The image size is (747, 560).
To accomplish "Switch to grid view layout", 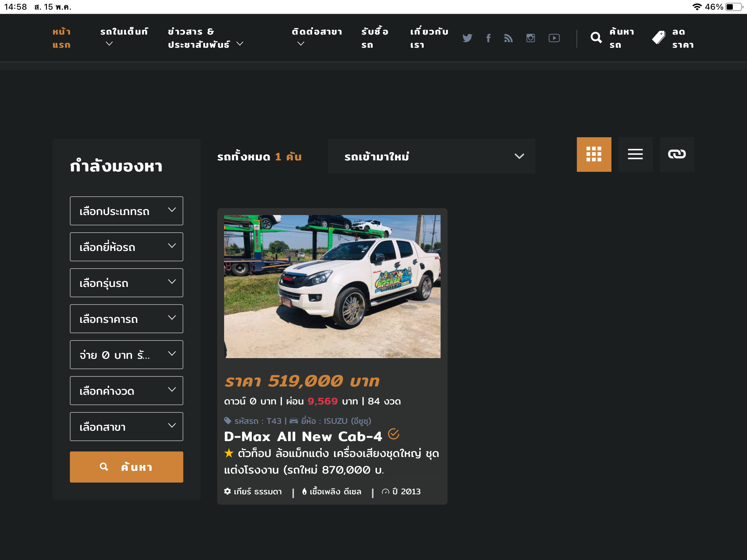I will pos(594,154).
